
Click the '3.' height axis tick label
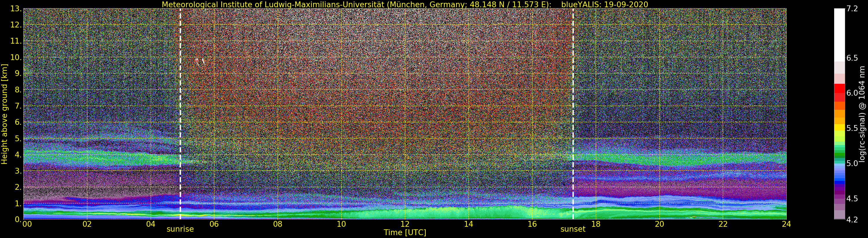[18, 171]
